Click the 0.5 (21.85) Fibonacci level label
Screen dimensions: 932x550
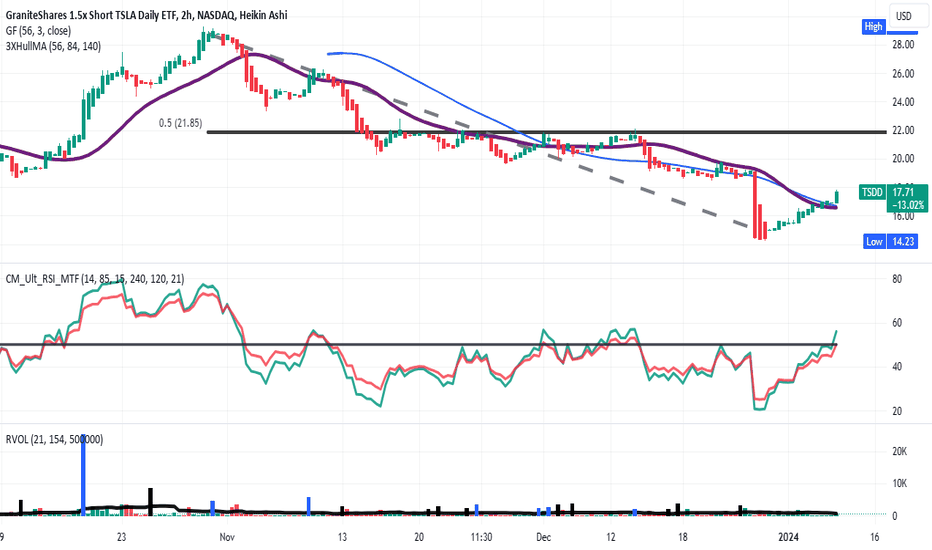180,123
